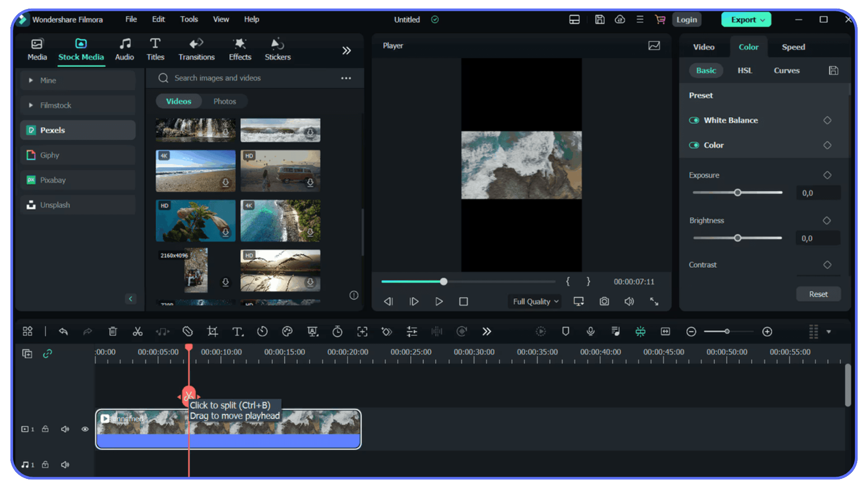Open cloud upload icon

pos(620,19)
